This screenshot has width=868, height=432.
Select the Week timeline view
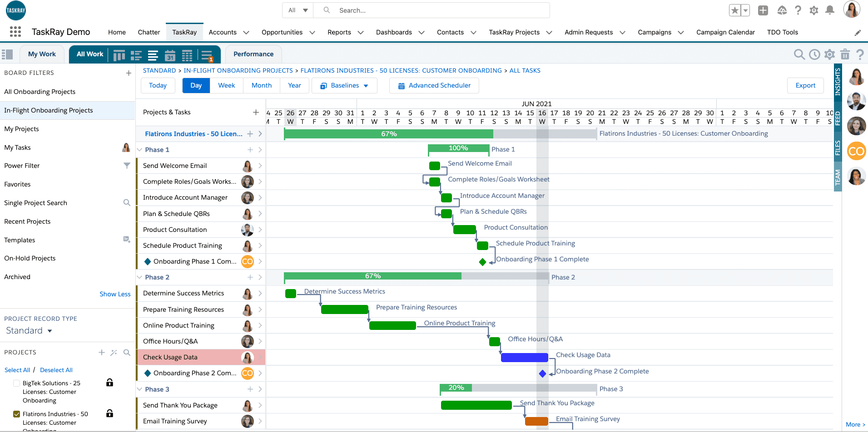pyautogui.click(x=226, y=85)
